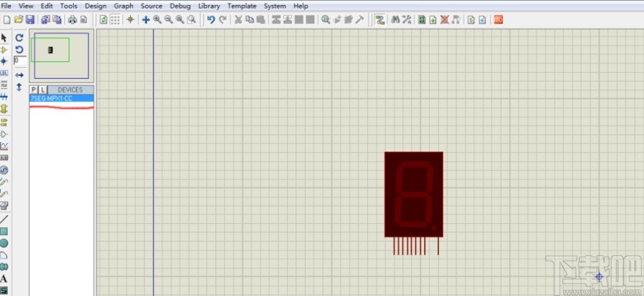Zoom out of the schematic
This screenshot has width=644, height=296.
[169, 20]
